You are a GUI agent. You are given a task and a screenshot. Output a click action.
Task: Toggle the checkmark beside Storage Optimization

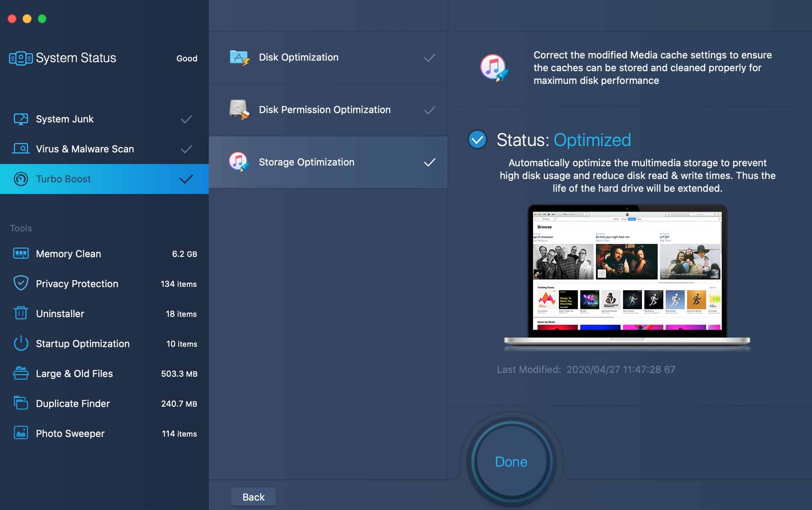[x=430, y=162]
